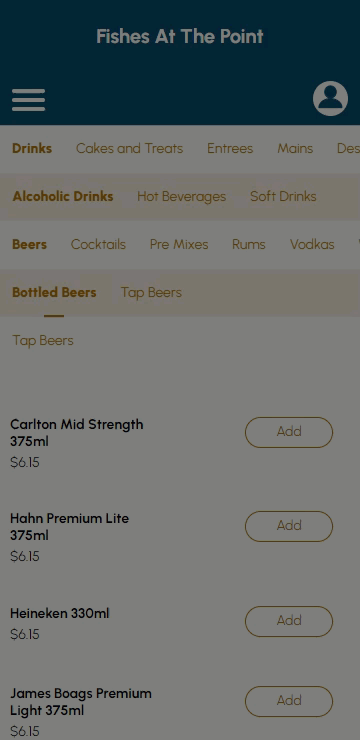This screenshot has height=740, width=360.
Task: Open the user profile icon
Action: tap(330, 99)
